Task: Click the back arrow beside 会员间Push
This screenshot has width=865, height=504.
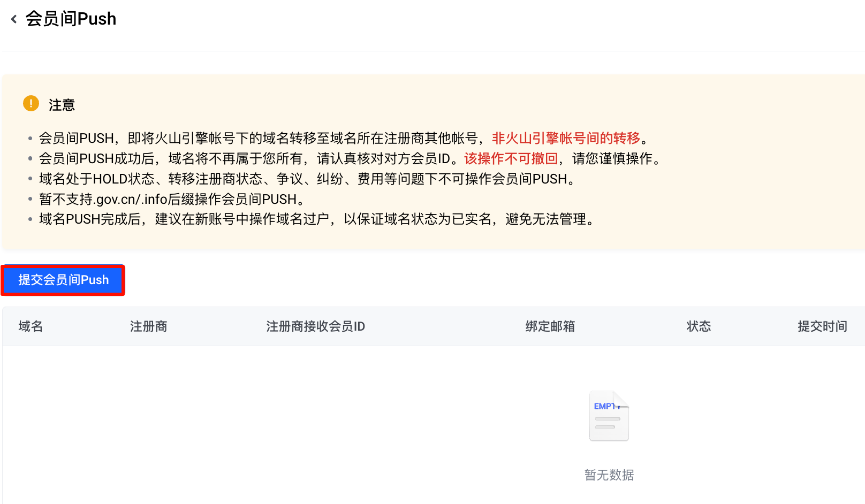Action: coord(14,19)
